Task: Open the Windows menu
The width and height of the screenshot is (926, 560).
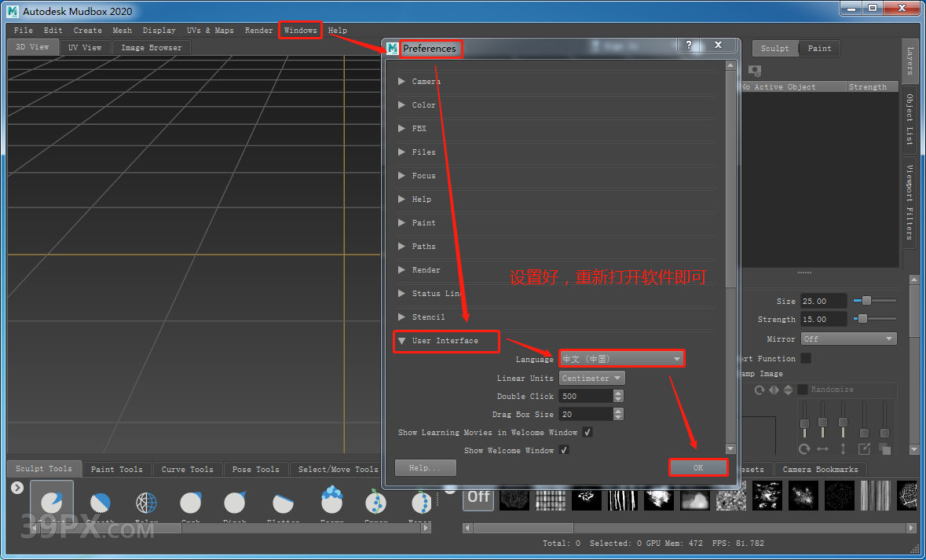Action: [x=300, y=31]
